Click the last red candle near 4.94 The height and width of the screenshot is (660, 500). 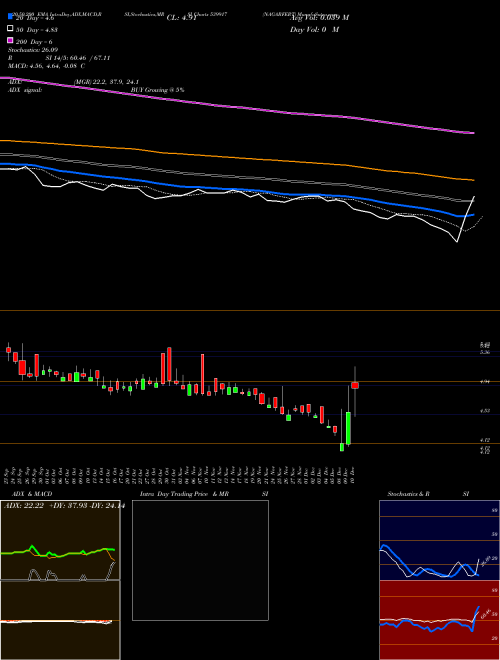coord(355,385)
